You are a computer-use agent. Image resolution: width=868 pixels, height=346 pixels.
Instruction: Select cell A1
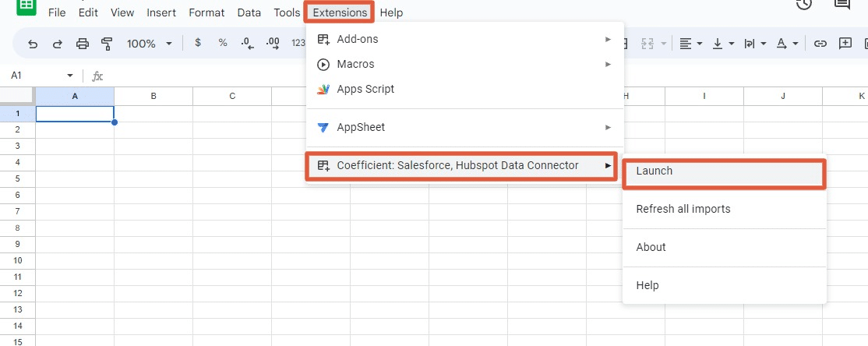click(x=75, y=114)
